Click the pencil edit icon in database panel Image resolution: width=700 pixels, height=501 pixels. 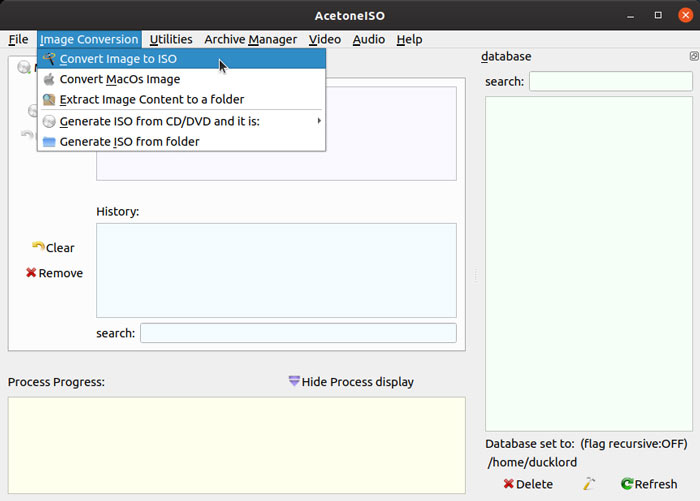(590, 484)
